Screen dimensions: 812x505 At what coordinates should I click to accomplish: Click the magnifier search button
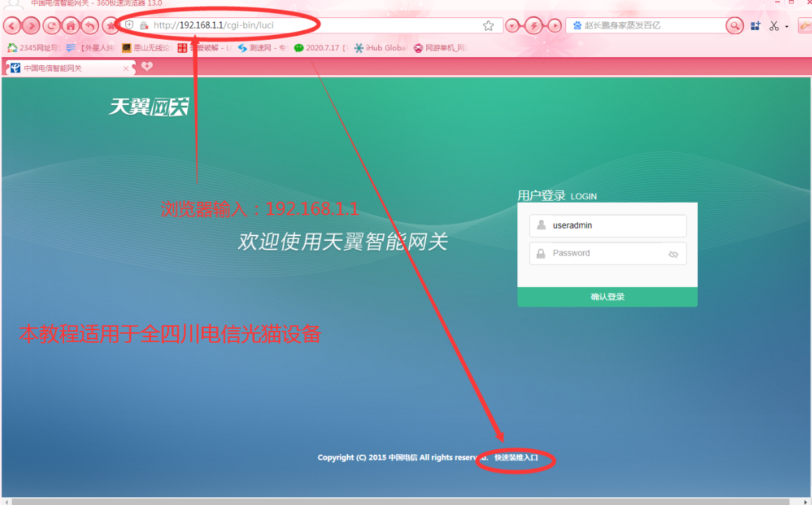pos(734,25)
